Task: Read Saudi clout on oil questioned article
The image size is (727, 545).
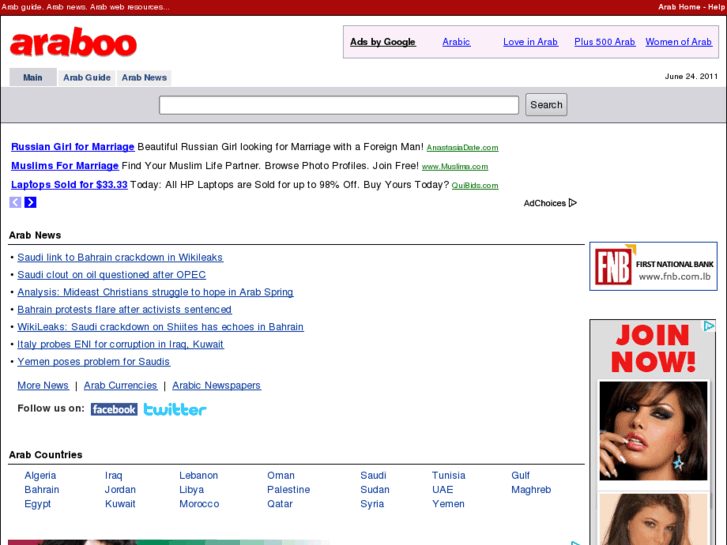Action: click(x=111, y=275)
